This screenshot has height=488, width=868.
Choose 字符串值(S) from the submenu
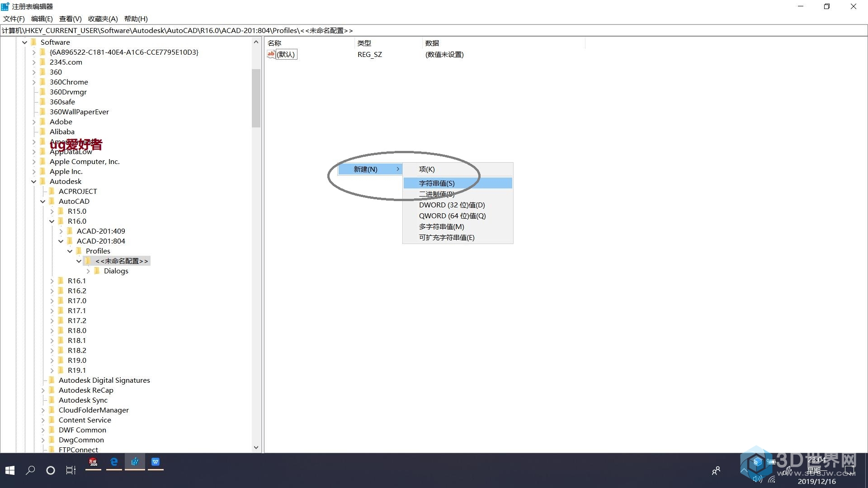pyautogui.click(x=458, y=183)
